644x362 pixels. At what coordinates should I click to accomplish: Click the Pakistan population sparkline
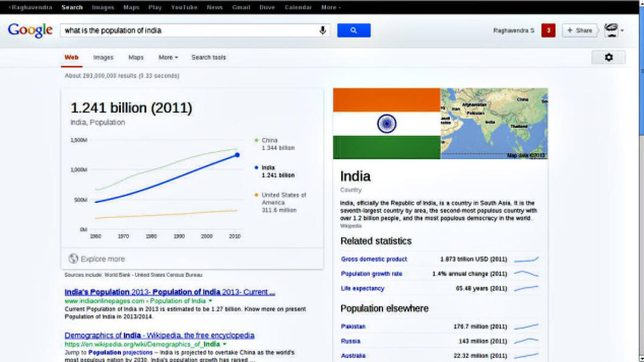pyautogui.click(x=526, y=327)
